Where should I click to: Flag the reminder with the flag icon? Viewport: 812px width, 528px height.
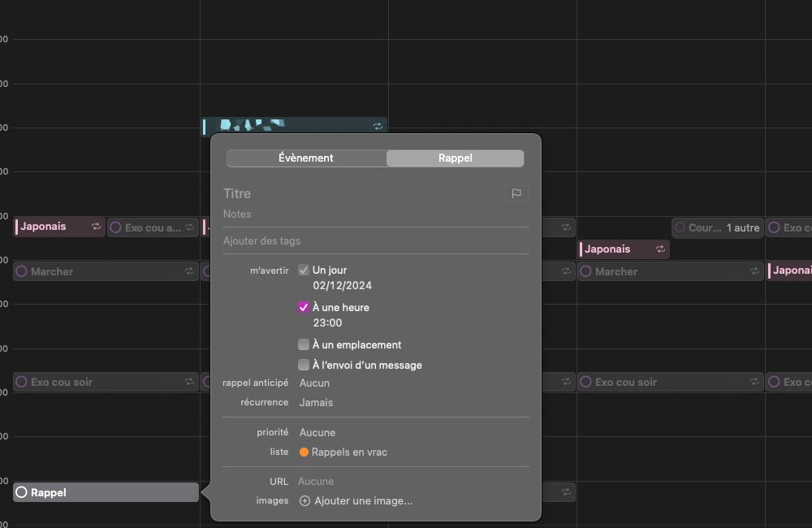(x=516, y=193)
